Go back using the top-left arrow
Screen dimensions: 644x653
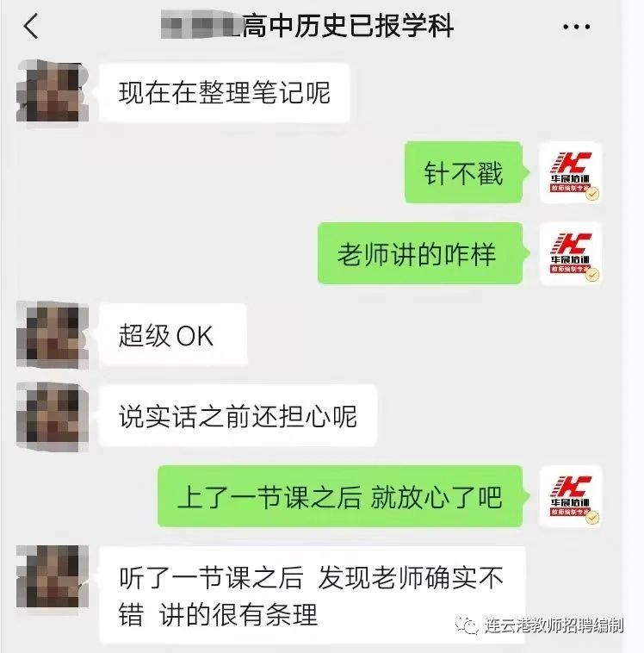coord(31,26)
